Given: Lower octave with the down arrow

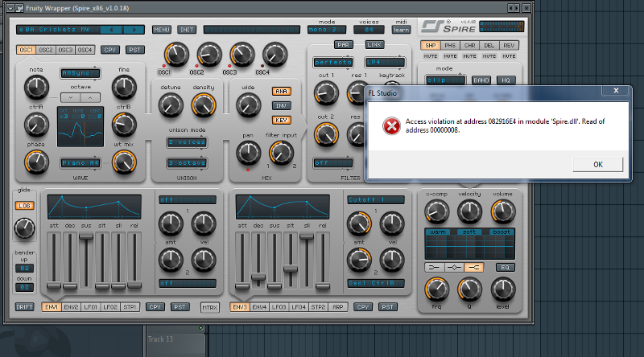Looking at the screenshot, I should click(71, 97).
